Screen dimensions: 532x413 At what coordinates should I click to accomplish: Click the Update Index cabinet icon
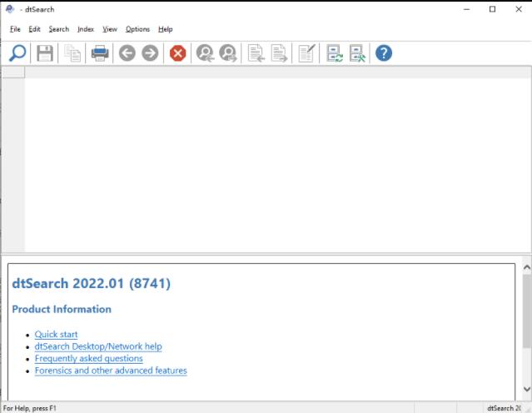(x=335, y=53)
